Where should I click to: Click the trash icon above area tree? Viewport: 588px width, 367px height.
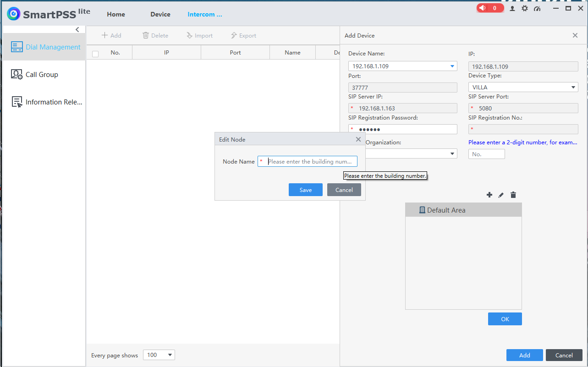pyautogui.click(x=513, y=195)
